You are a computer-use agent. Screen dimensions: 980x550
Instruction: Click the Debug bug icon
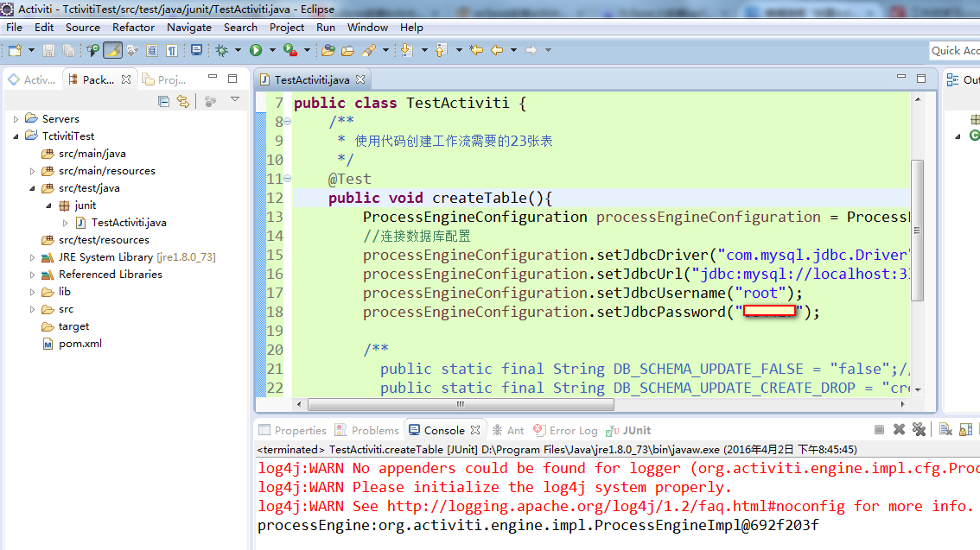[x=222, y=50]
